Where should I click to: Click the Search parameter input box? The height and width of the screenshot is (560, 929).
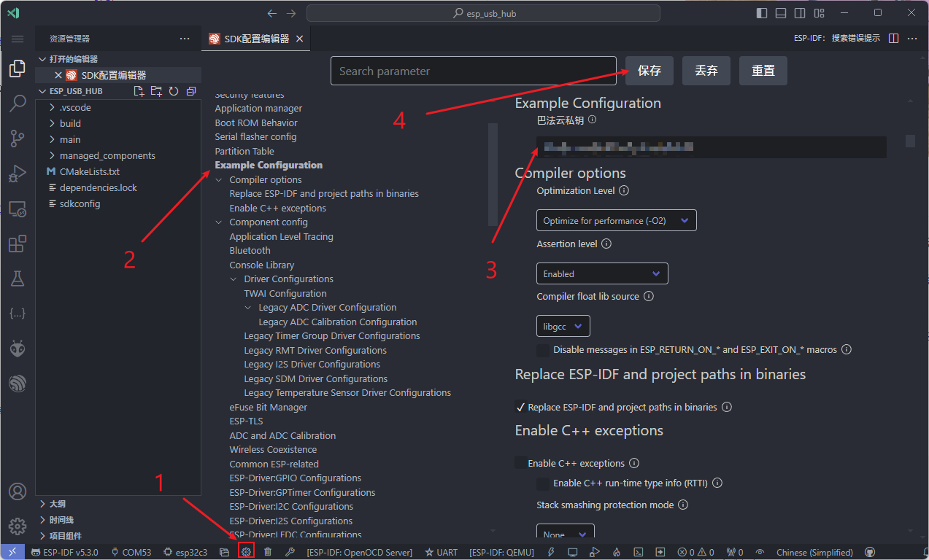[x=474, y=71]
